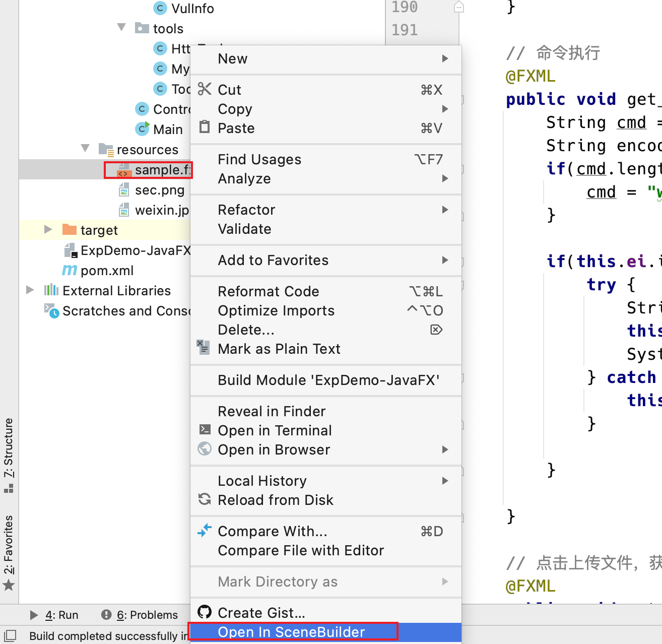Select Find Usages
The height and width of the screenshot is (644, 662).
pyautogui.click(x=326, y=159)
